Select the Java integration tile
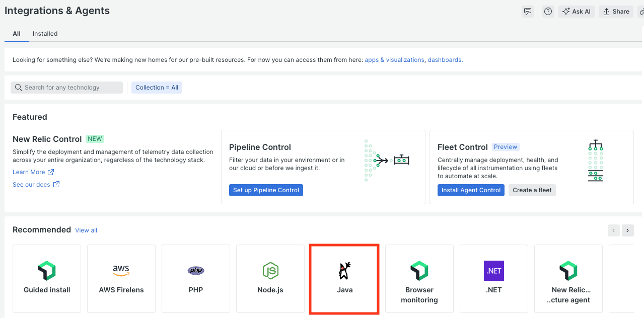Screen dimensions: 644x318 click(344, 279)
